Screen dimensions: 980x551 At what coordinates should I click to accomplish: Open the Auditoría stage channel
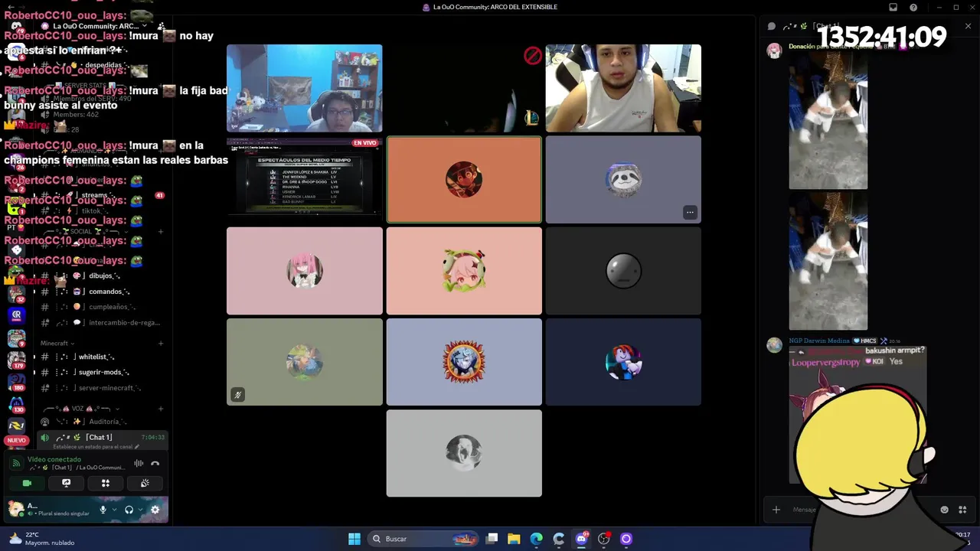tap(101, 422)
